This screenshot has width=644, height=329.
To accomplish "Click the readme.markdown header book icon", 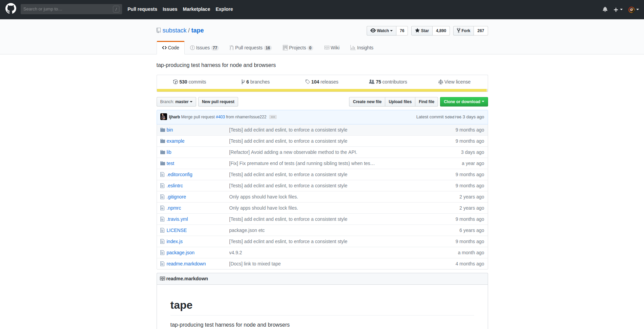I will point(162,279).
